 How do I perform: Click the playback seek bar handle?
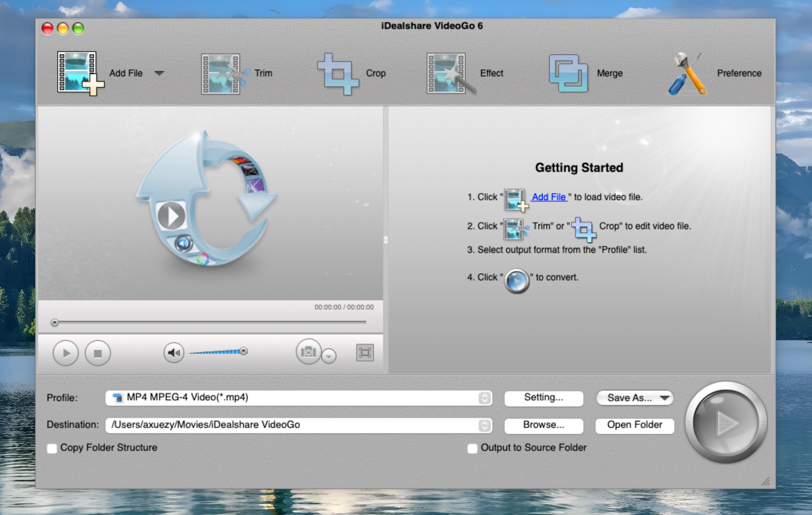pos(55,323)
